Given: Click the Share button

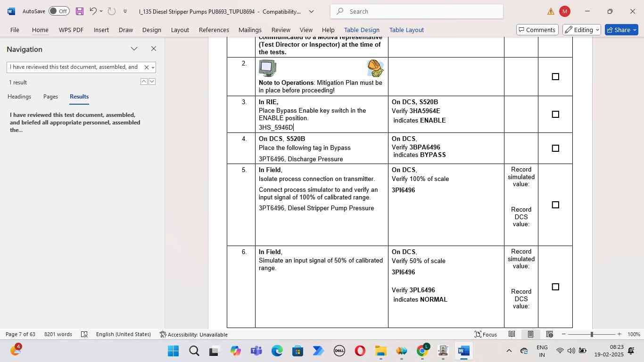Looking at the screenshot, I should click(x=621, y=30).
